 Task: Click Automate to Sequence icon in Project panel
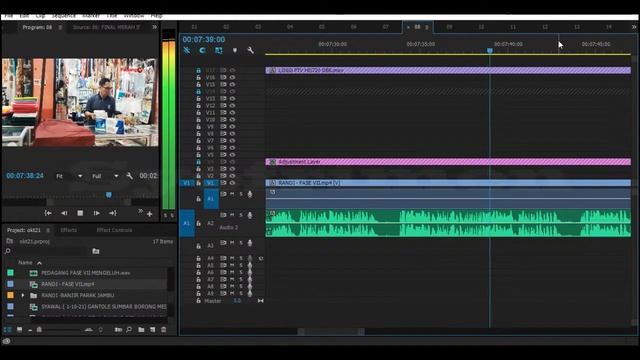[118, 329]
